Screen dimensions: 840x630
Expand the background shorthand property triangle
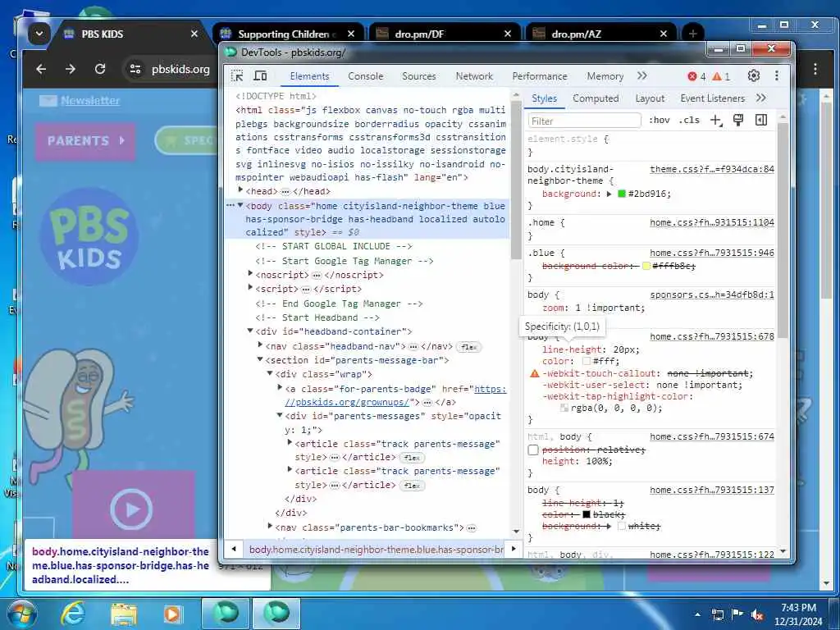609,194
